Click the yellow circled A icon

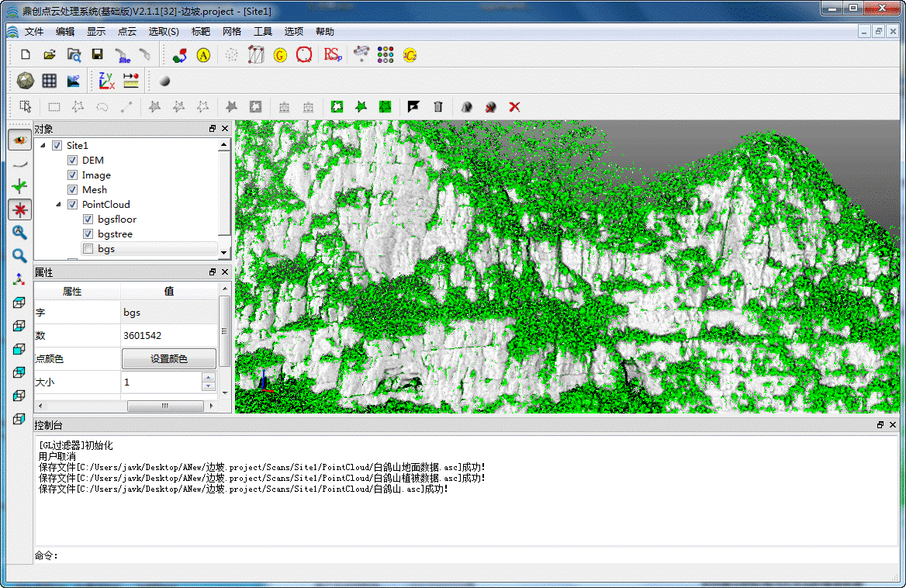pos(203,55)
